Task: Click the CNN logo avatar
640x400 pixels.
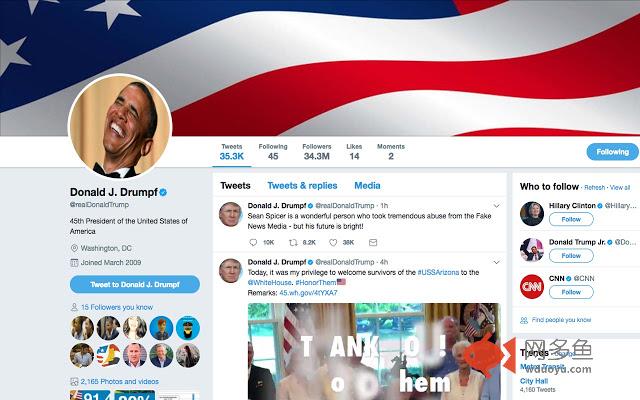Action: (x=532, y=286)
